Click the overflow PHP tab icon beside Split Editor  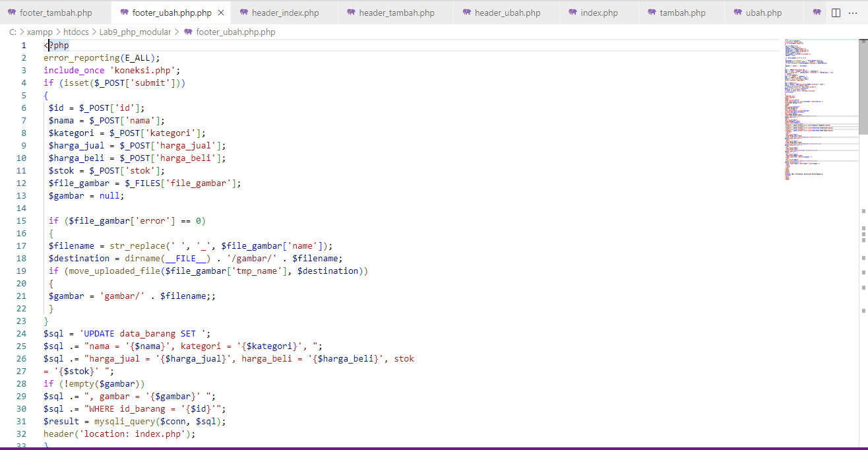[817, 12]
